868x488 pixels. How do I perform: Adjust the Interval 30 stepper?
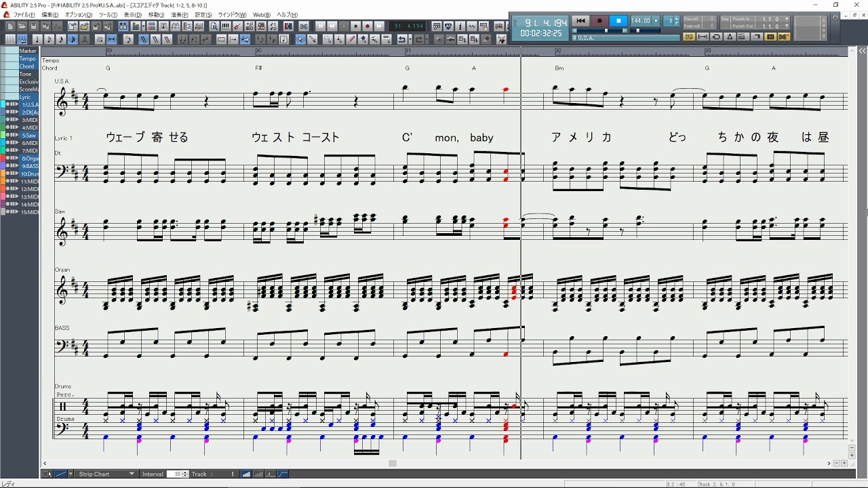(x=186, y=474)
